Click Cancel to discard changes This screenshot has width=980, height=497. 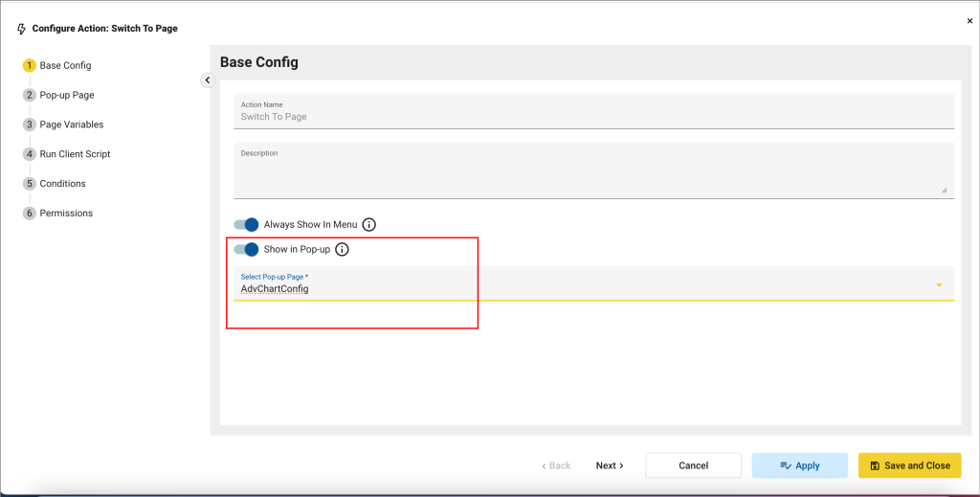tap(693, 465)
